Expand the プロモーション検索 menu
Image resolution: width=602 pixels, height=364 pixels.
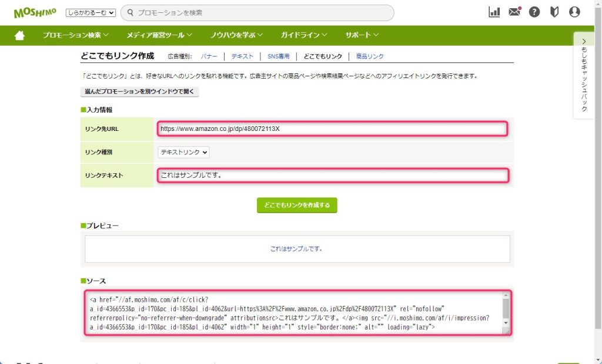pos(75,35)
